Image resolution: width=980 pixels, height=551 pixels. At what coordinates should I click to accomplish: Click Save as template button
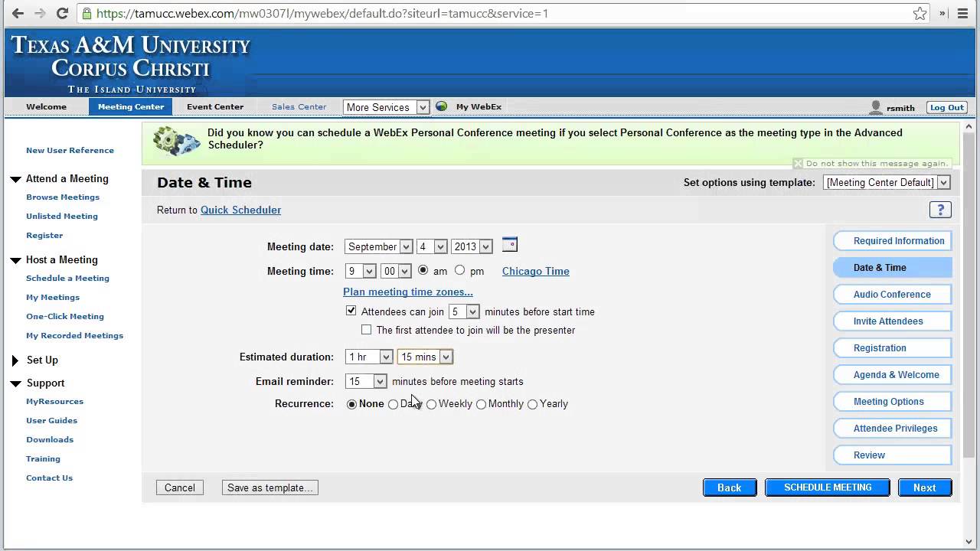tap(270, 487)
